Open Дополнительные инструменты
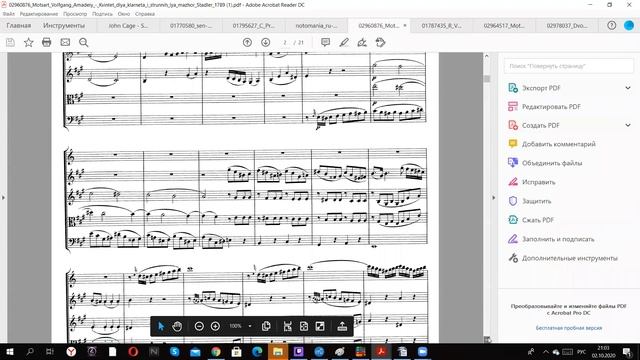The width and height of the screenshot is (640, 360). click(x=570, y=258)
